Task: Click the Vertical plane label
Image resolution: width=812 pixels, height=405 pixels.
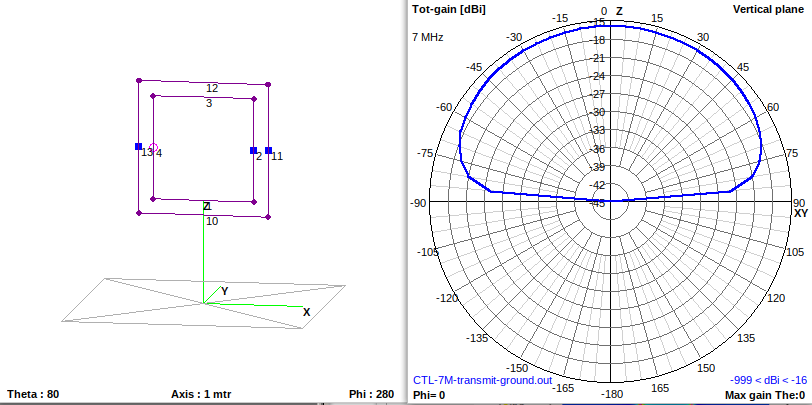Action: [x=768, y=9]
